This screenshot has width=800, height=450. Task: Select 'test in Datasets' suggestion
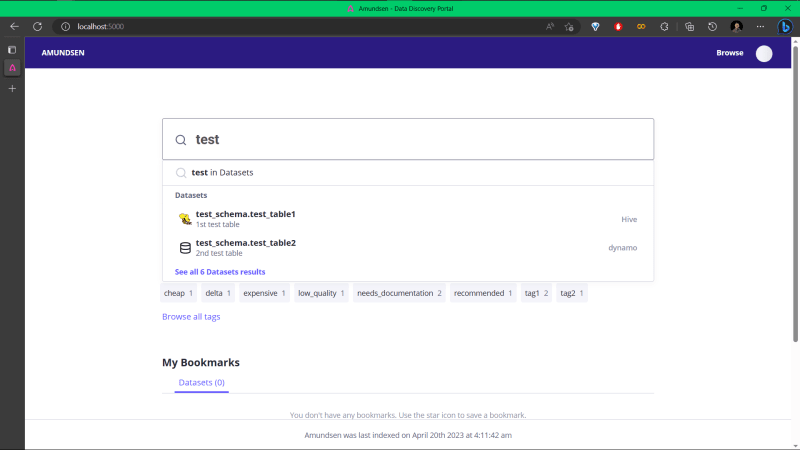(408, 172)
